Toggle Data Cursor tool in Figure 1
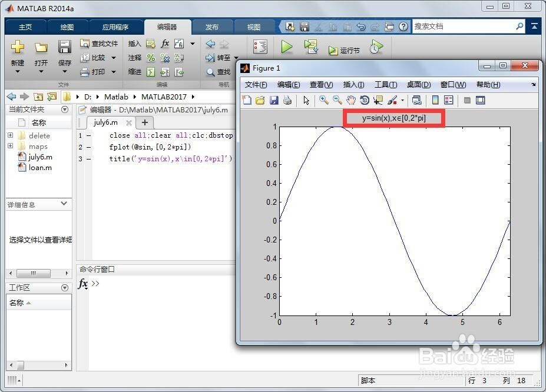 pyautogui.click(x=378, y=101)
